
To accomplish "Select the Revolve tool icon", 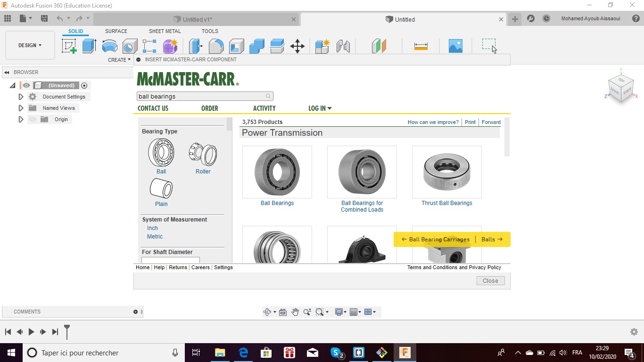I will point(109,46).
